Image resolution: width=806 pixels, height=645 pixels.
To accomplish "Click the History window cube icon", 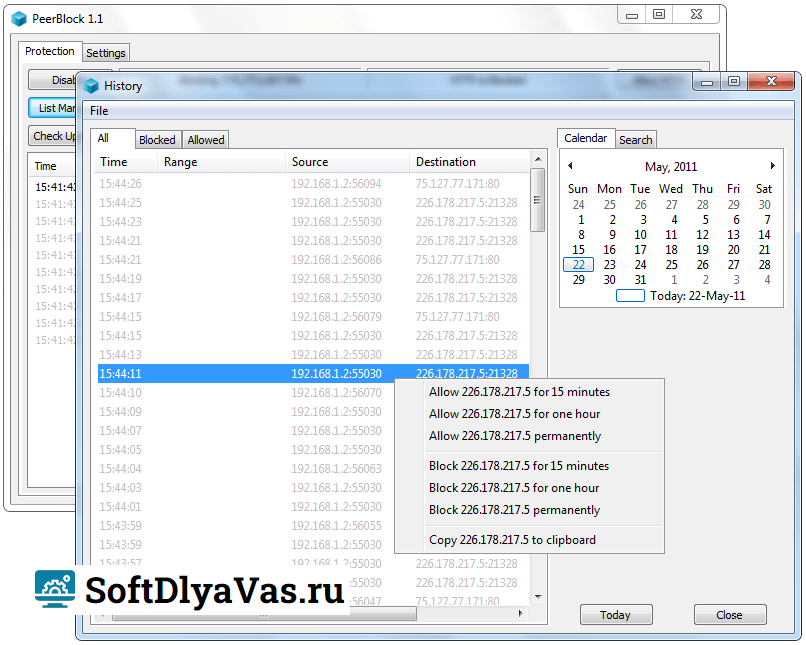I will pyautogui.click(x=91, y=86).
